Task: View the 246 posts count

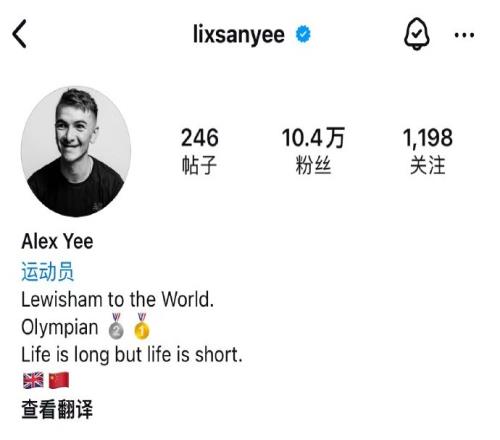Action: (x=200, y=138)
